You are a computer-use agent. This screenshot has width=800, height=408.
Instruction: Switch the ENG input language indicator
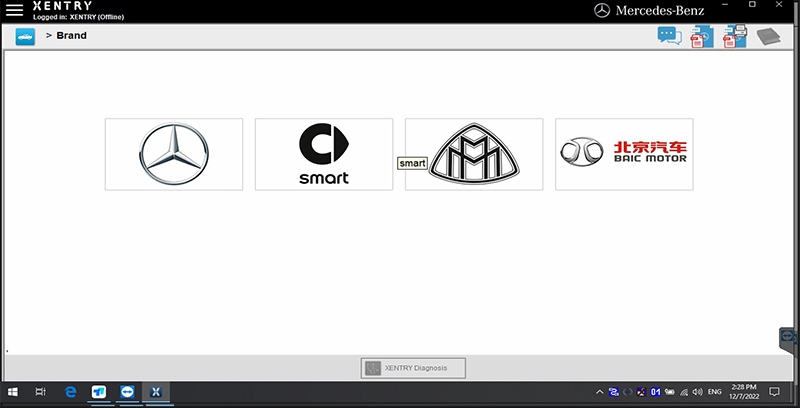(x=715, y=392)
